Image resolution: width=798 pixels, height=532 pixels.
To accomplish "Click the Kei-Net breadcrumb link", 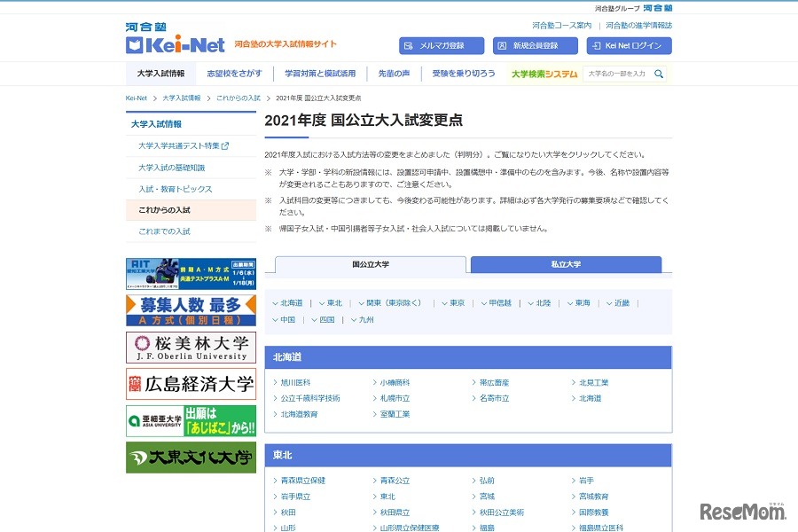I will 136,98.
